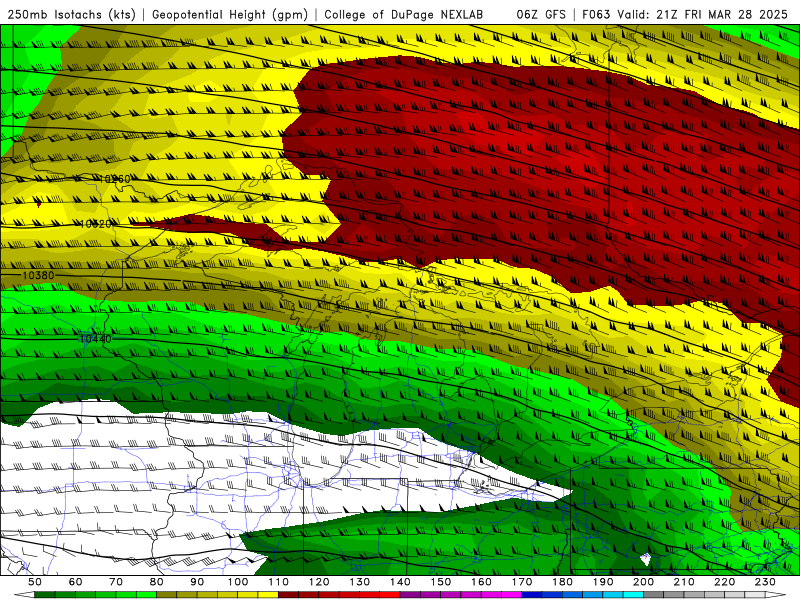
Task: Click the 80 tick label on color bar
Action: pos(157,582)
